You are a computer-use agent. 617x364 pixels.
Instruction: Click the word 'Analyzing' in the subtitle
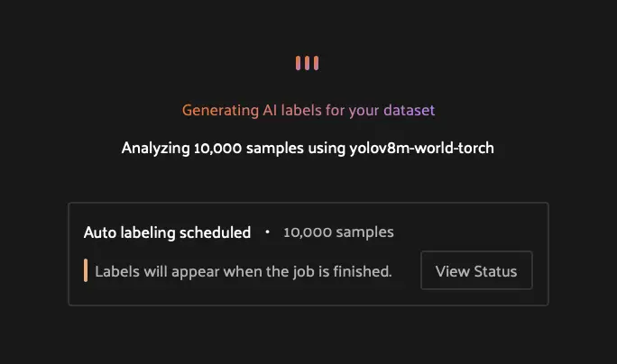[155, 148]
